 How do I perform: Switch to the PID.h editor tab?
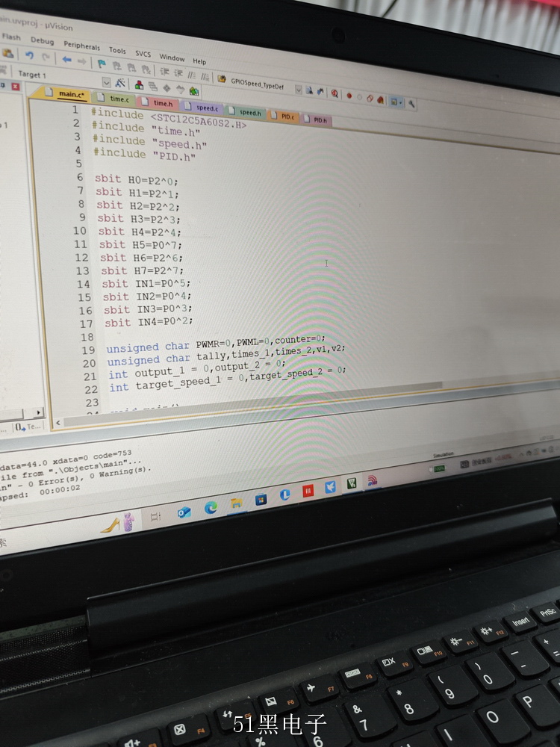click(x=316, y=120)
